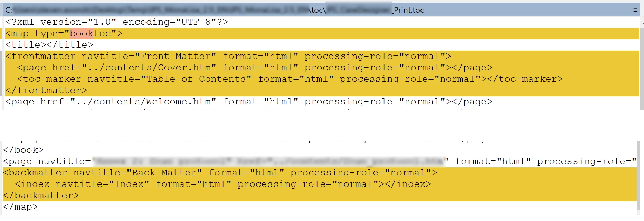Click the Print.toc file path in title bar
Viewport: 644px width, 221px height.
coord(215,10)
